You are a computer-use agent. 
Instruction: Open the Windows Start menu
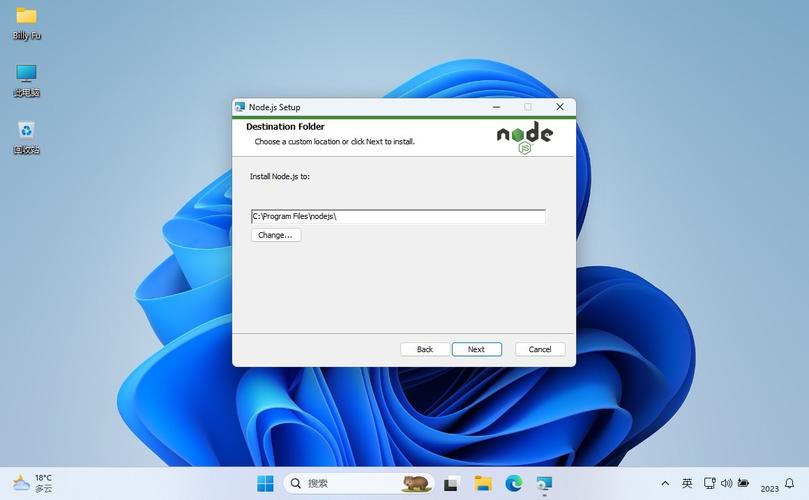[x=265, y=483]
